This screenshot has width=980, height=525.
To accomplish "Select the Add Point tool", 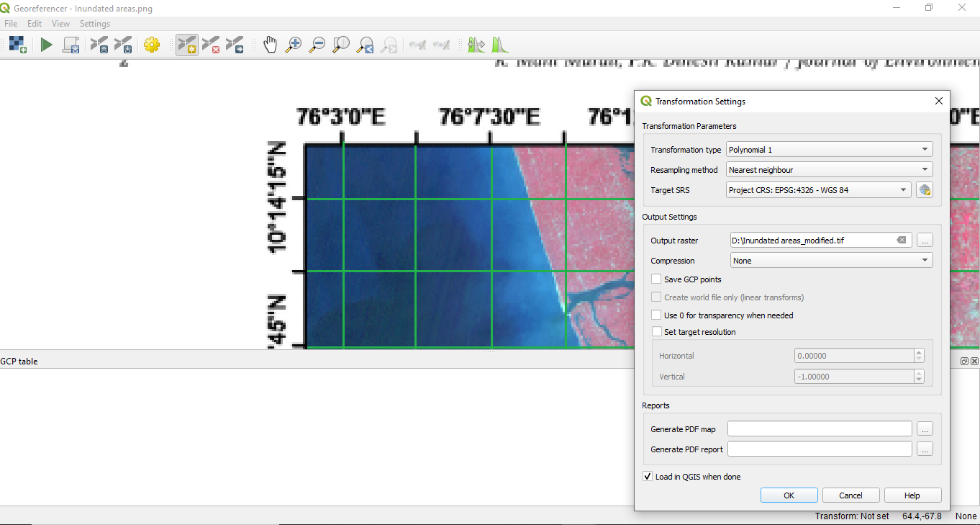I will 186,44.
